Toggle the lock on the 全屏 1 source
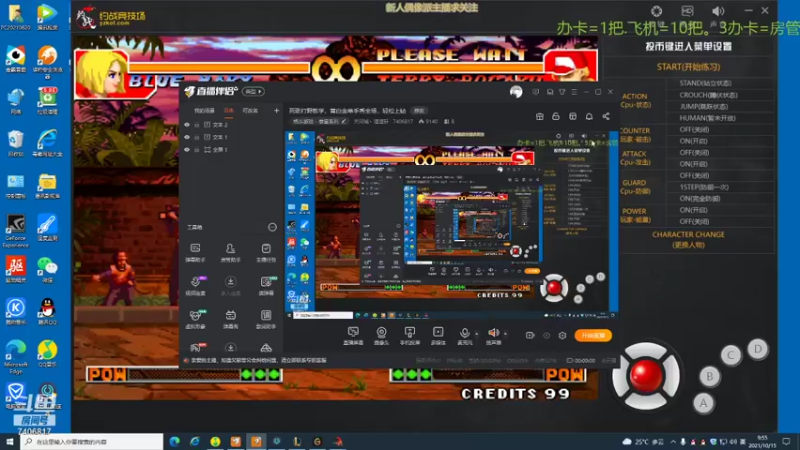 tap(196, 149)
